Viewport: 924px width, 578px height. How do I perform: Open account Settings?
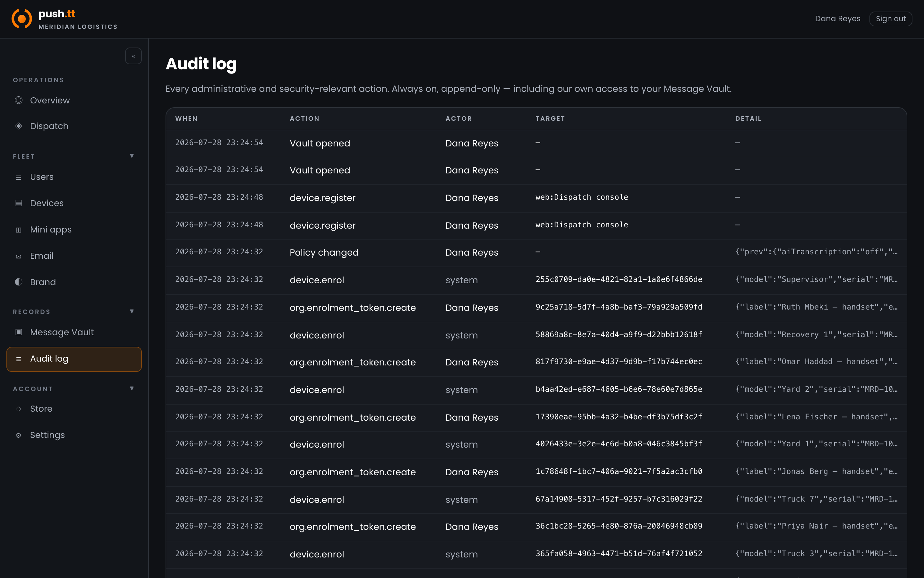coord(74,435)
